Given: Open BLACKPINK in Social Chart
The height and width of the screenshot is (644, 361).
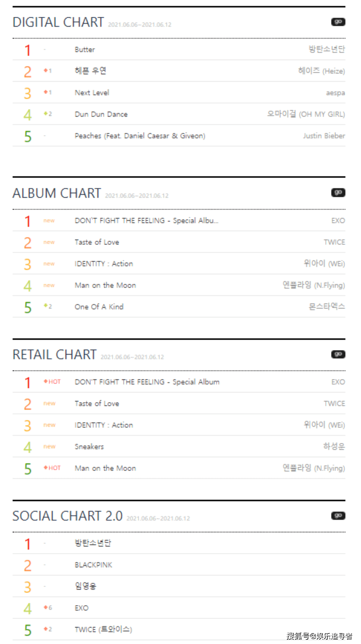Looking at the screenshot, I should click(93, 565).
